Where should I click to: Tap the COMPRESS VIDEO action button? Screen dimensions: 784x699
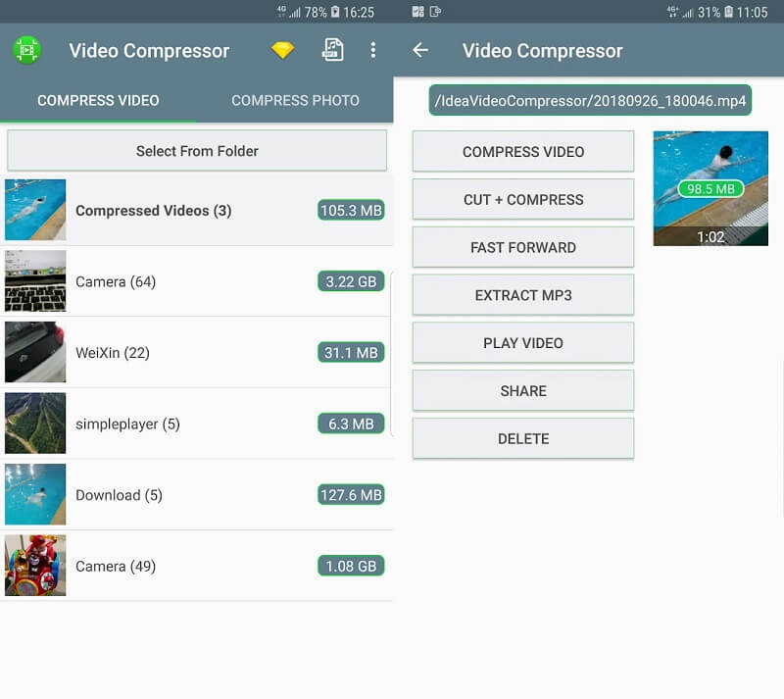522,151
